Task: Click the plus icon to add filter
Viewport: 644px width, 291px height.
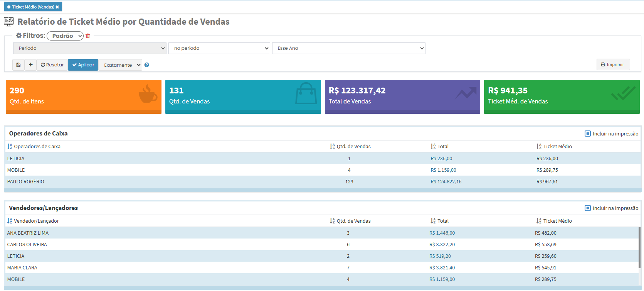Action: (x=30, y=65)
